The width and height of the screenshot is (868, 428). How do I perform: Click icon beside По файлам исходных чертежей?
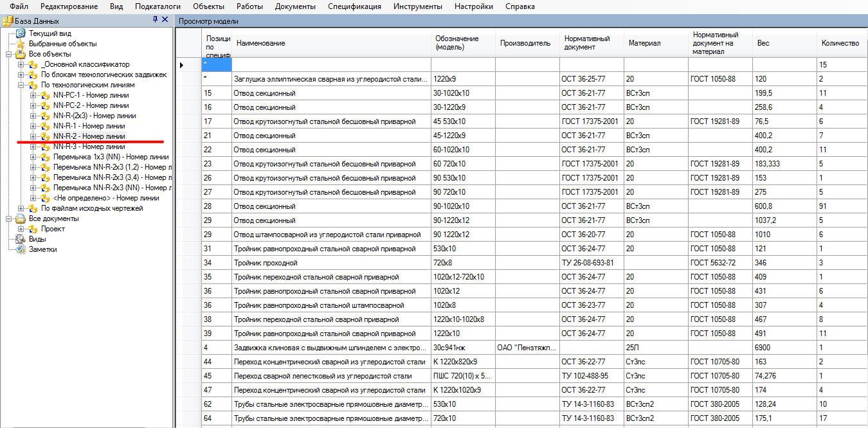pos(33,208)
